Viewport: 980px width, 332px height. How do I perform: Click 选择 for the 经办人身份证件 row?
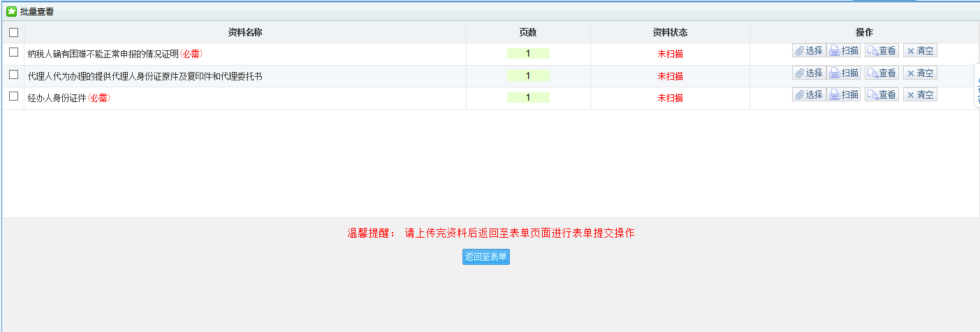[809, 94]
